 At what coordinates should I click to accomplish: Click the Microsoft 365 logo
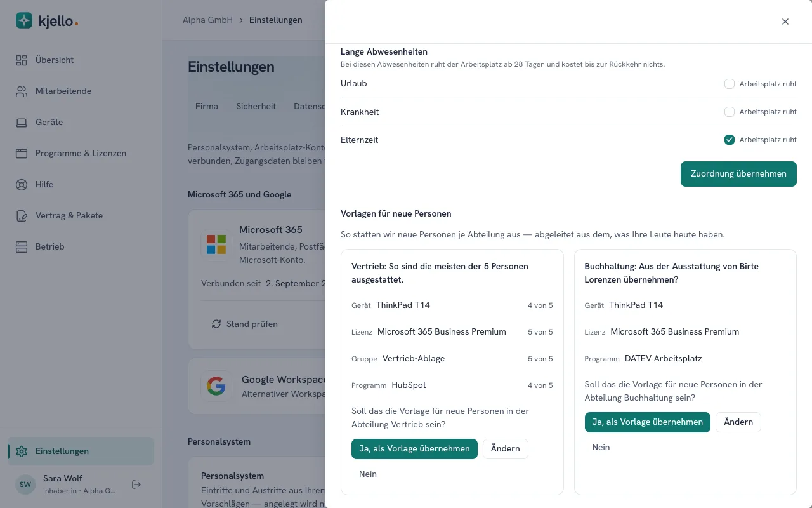click(216, 244)
